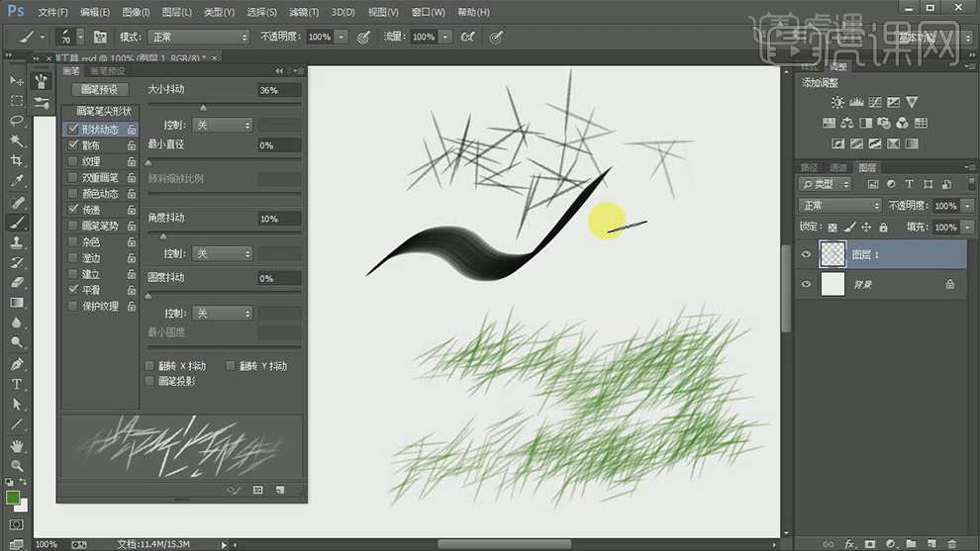The width and height of the screenshot is (980, 551).
Task: Select the Zoom magnifier tool
Action: [17, 466]
